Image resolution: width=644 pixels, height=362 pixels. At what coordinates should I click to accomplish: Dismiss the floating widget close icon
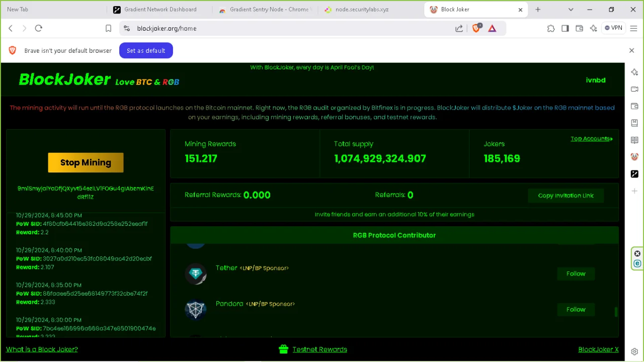[x=637, y=253]
